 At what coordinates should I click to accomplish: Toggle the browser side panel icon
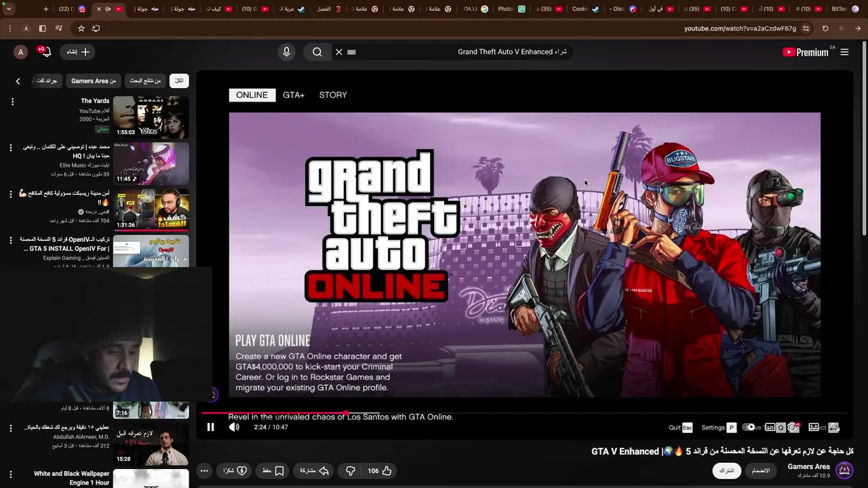pos(42,28)
